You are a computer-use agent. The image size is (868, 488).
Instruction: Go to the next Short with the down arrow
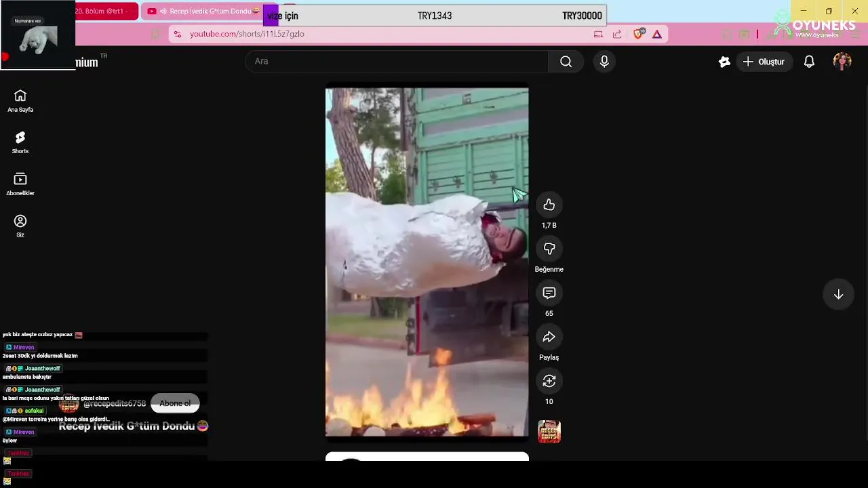[839, 294]
